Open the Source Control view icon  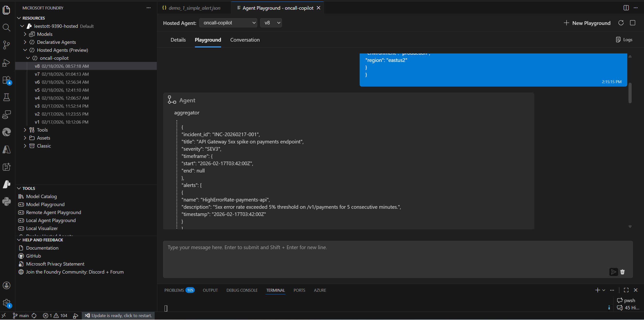tap(7, 45)
